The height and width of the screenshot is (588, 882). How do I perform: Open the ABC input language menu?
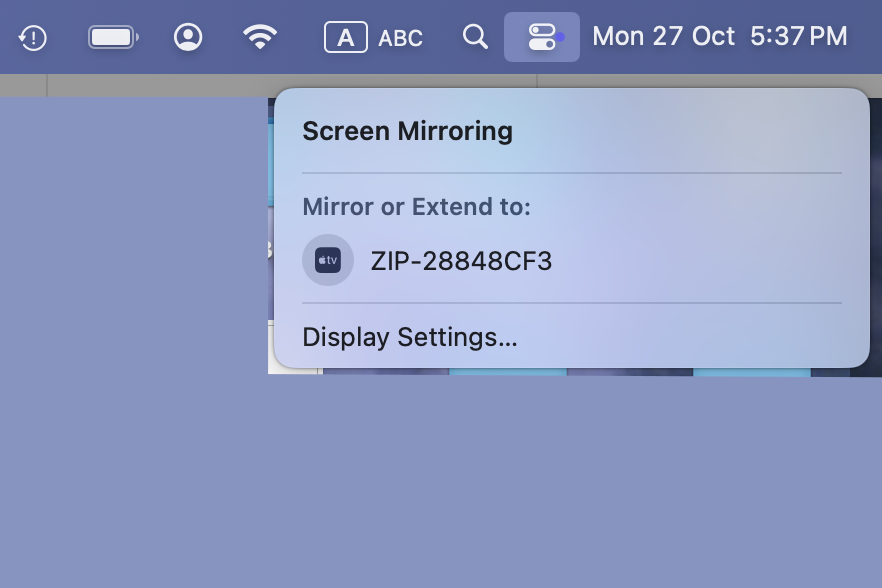click(x=401, y=38)
